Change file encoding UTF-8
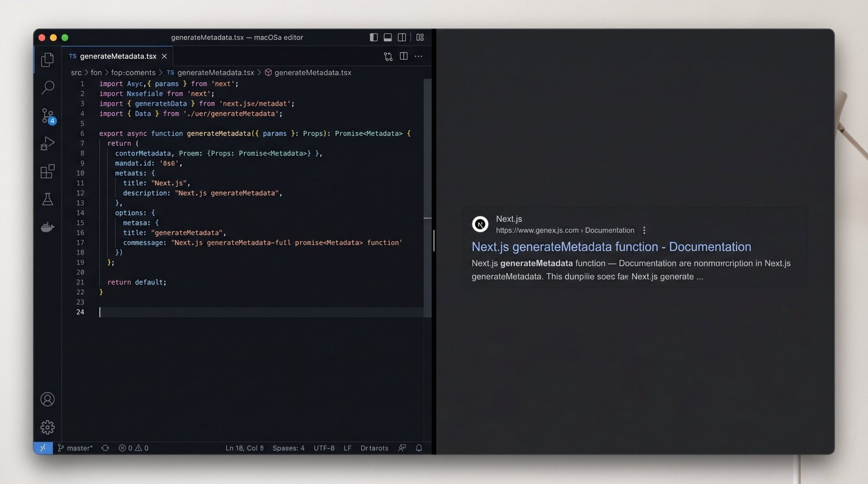868x484 pixels. [x=324, y=448]
